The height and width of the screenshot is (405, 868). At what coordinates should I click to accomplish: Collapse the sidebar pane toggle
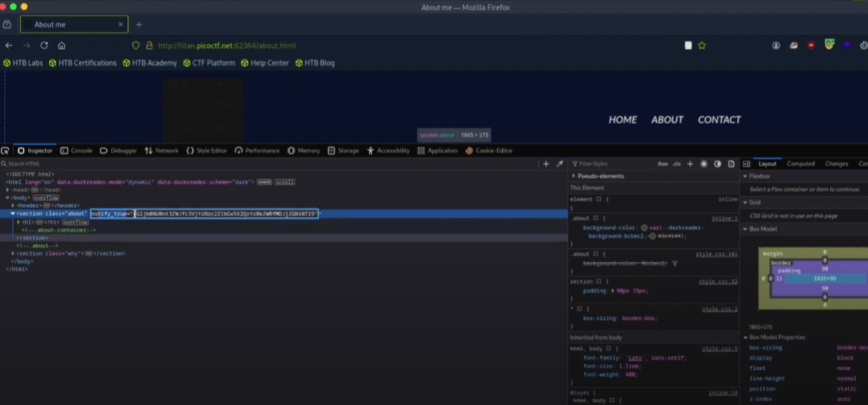(x=747, y=164)
